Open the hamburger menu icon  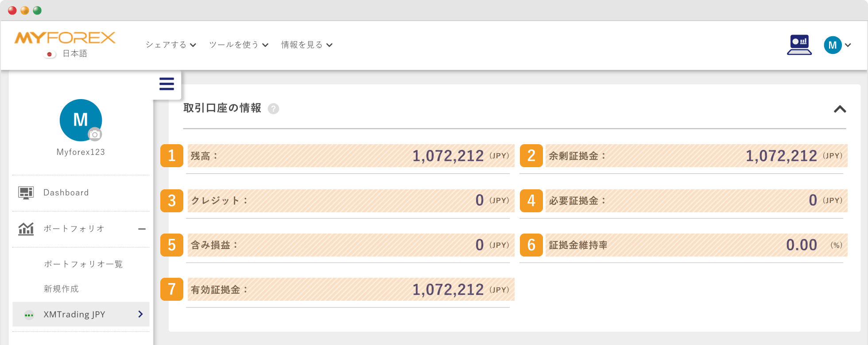[x=167, y=84]
